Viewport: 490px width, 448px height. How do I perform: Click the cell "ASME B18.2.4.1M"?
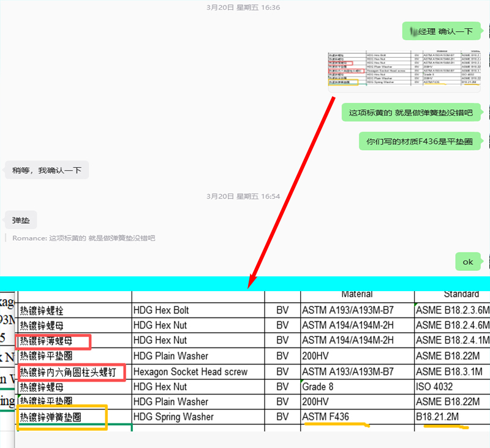pyautogui.click(x=453, y=340)
